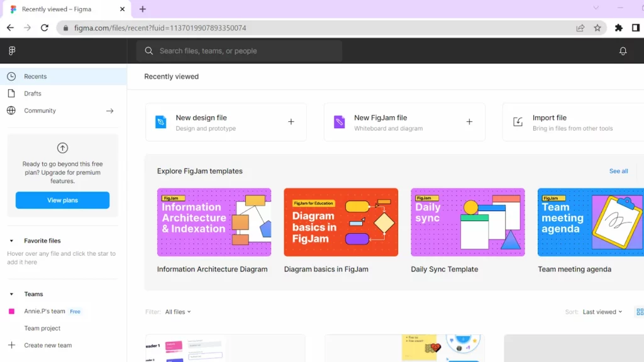Click the pink Annie.P's team color square
This screenshot has height=362, width=644.
[x=11, y=311]
